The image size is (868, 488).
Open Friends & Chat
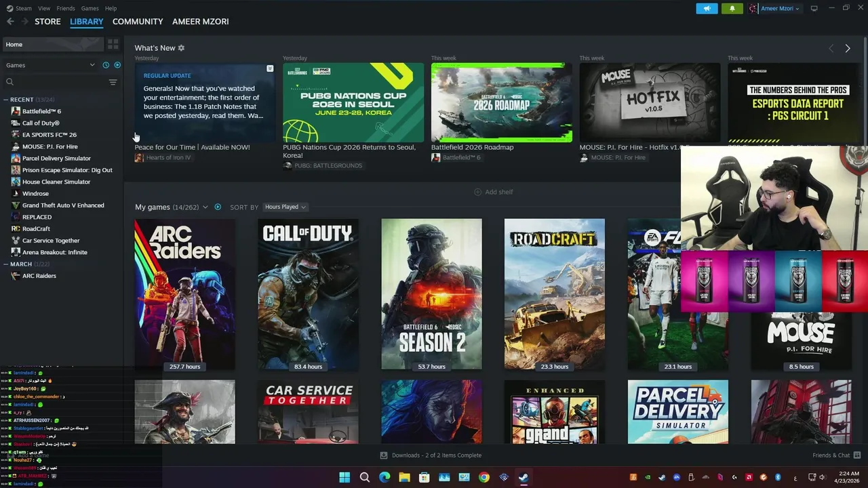tap(836, 455)
